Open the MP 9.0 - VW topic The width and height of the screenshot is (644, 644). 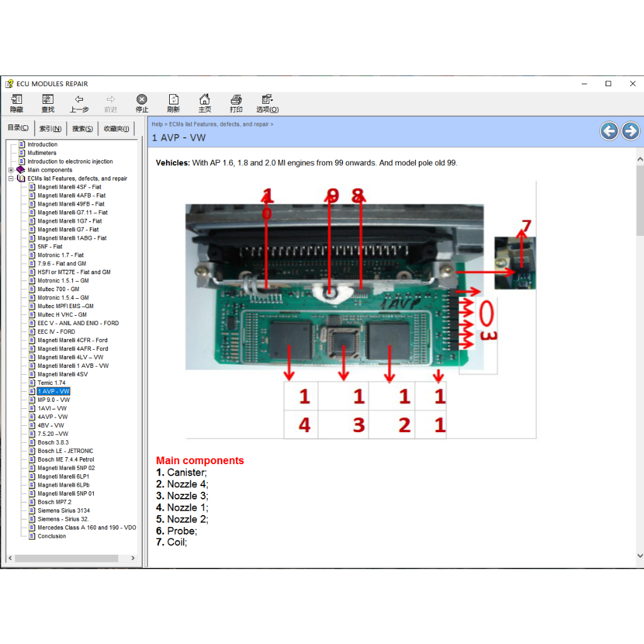[53, 400]
